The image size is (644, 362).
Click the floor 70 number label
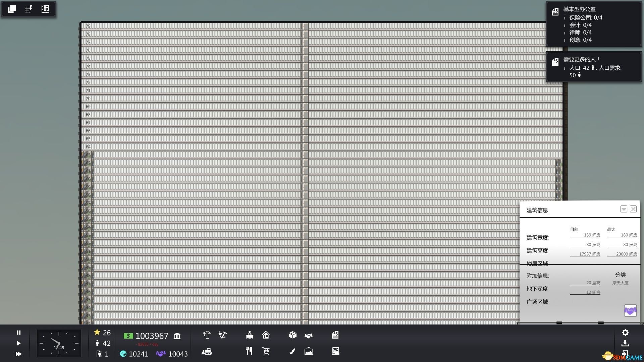click(88, 99)
